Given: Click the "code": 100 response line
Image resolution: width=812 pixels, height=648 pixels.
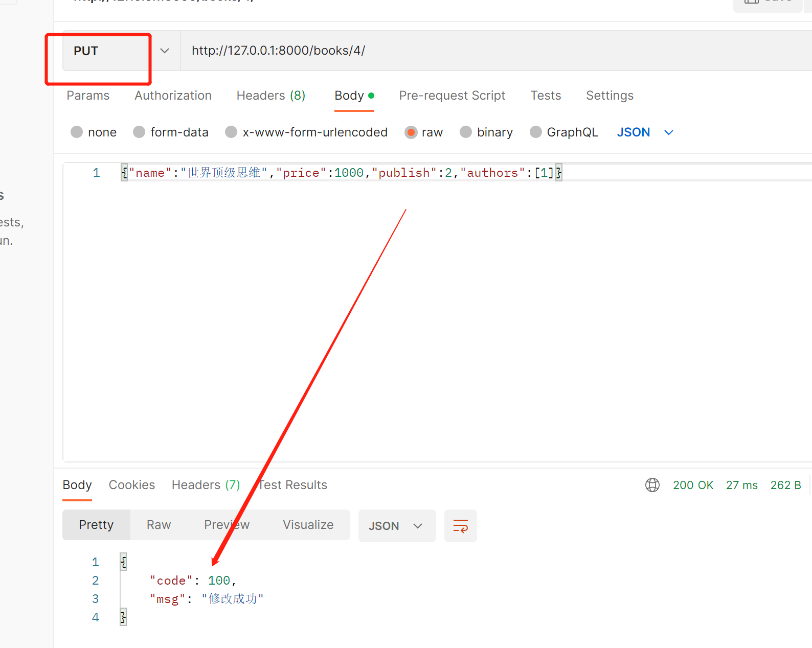Looking at the screenshot, I should 193,581.
